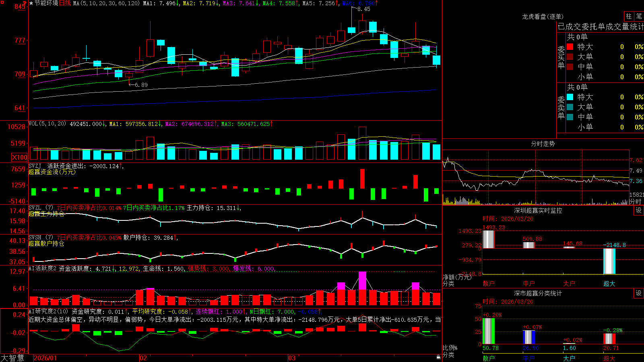644x362 pixels.
Task: Click the 深圳超赢实时监控 panel title
Action: [x=538, y=210]
